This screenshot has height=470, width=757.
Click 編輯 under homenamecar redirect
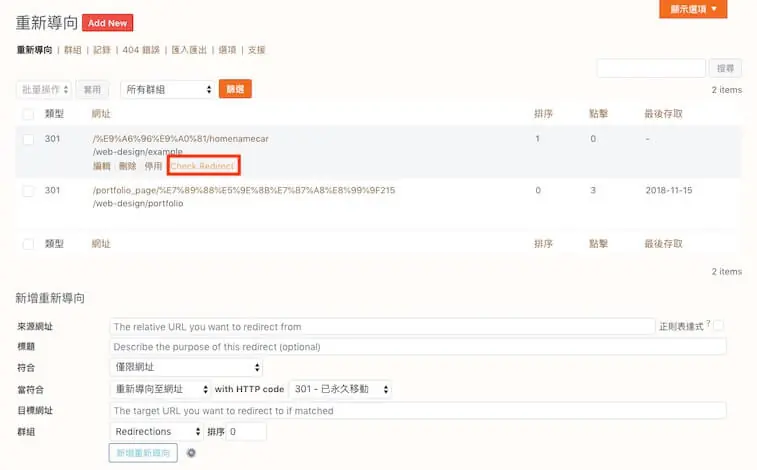coord(101,166)
